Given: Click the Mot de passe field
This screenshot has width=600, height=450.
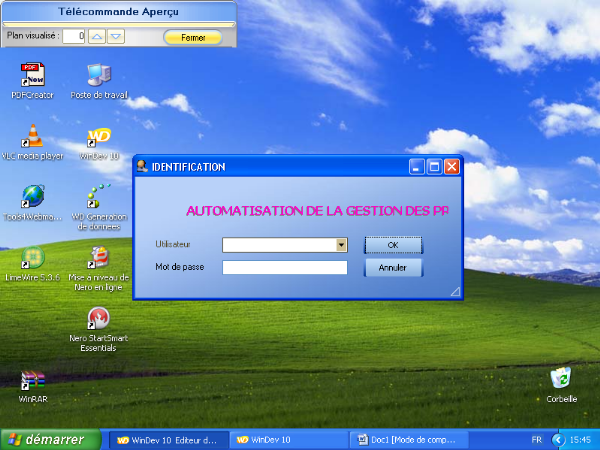Looking at the screenshot, I should coord(285,267).
